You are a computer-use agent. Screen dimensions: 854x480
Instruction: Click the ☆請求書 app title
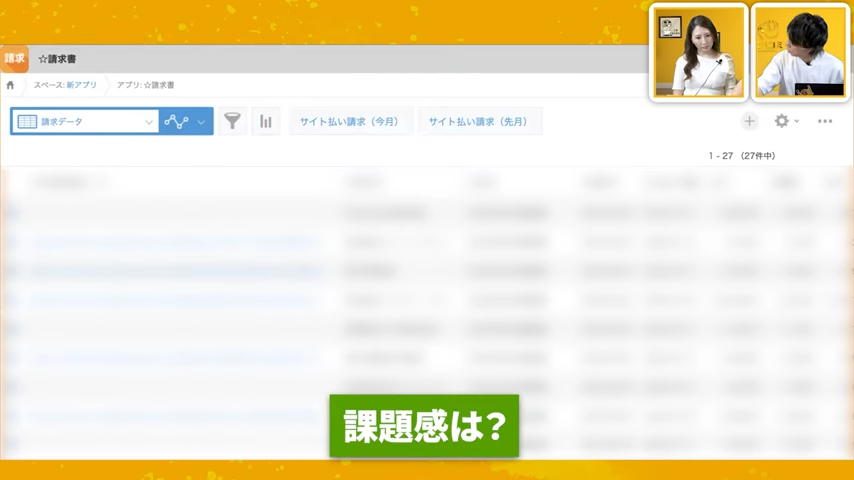click(57, 59)
